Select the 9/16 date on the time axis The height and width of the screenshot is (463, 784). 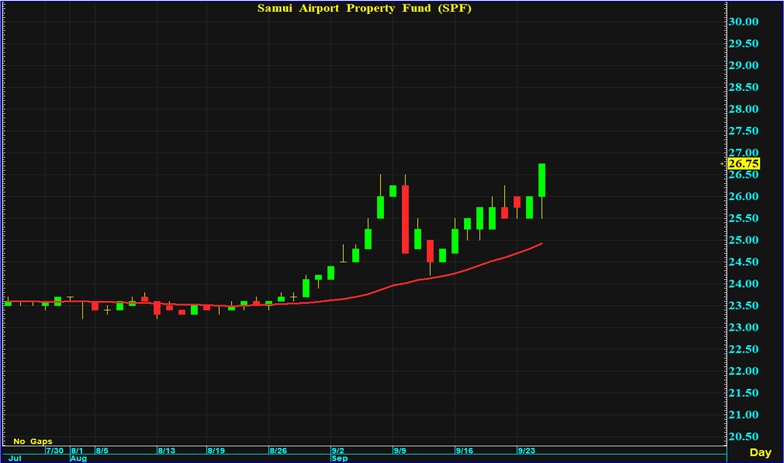464,450
